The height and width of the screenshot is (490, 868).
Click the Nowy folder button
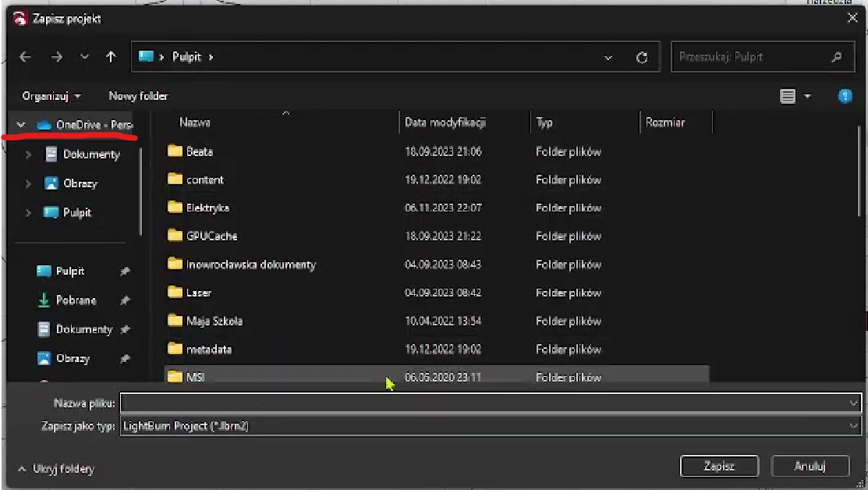pyautogui.click(x=138, y=96)
